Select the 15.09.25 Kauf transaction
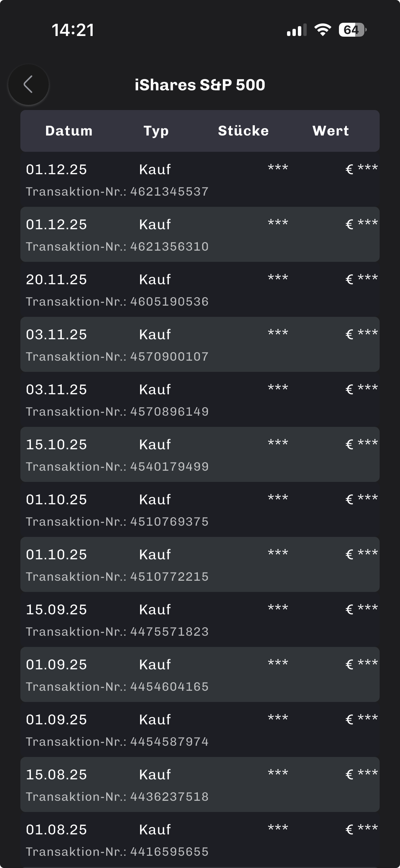Image resolution: width=400 pixels, height=868 pixels. [x=200, y=620]
